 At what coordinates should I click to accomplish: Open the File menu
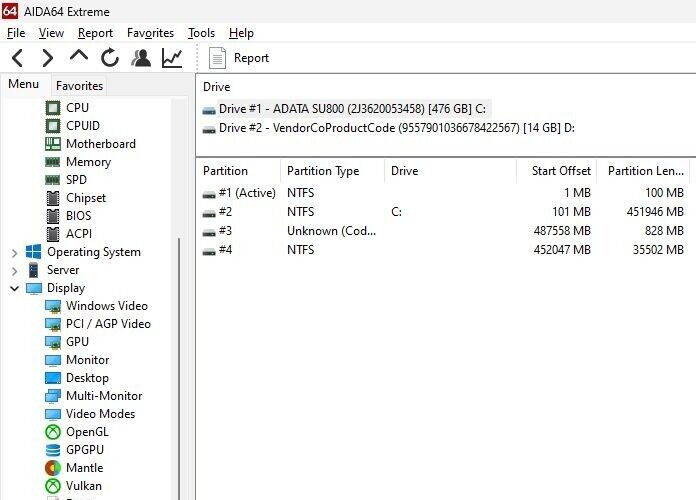click(x=16, y=33)
